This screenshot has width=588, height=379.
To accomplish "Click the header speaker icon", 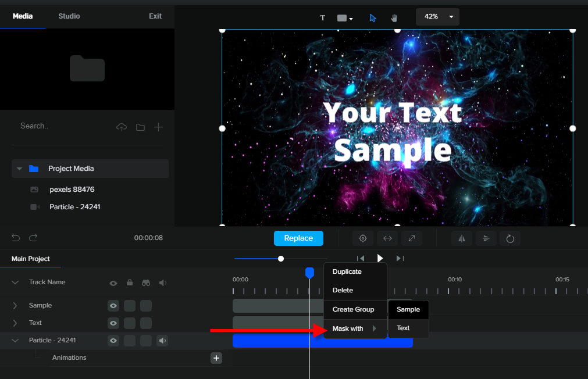I will point(162,283).
